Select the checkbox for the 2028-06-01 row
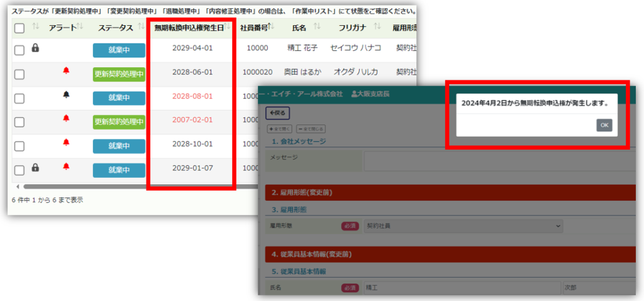The width and height of the screenshot is (644, 301). (x=19, y=75)
